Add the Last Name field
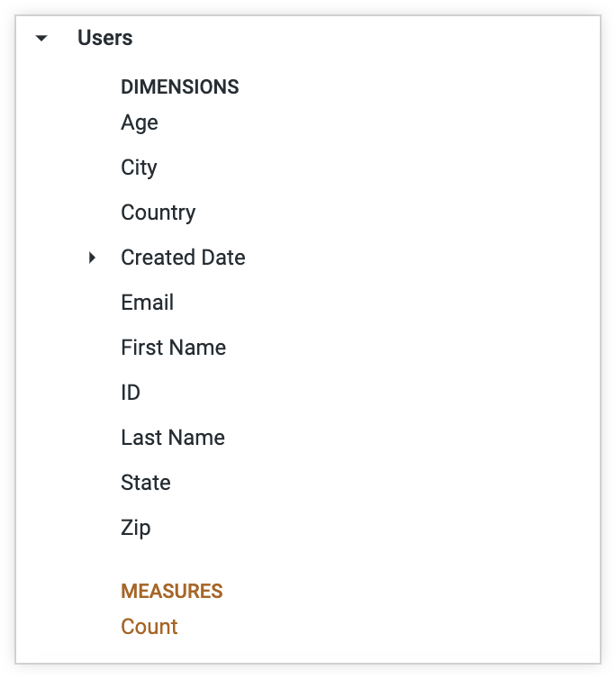616x679 pixels. (x=173, y=438)
